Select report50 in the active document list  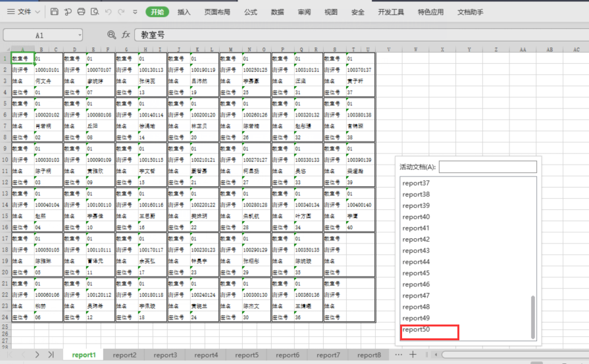pyautogui.click(x=417, y=329)
